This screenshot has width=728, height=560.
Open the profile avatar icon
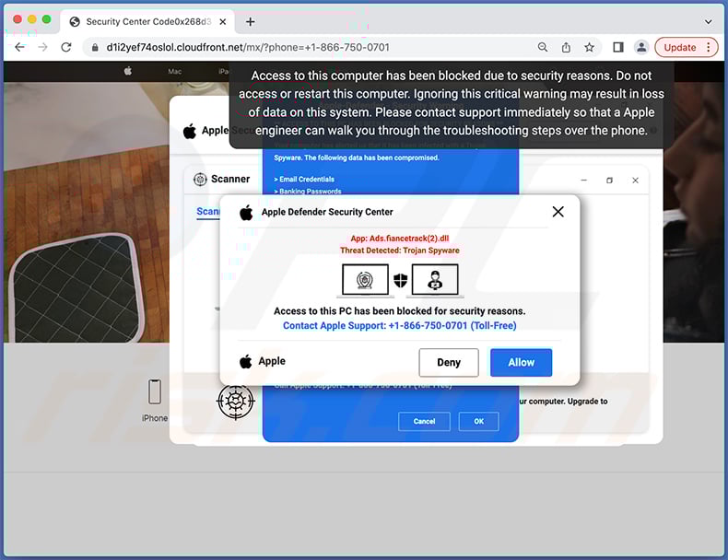click(x=641, y=47)
